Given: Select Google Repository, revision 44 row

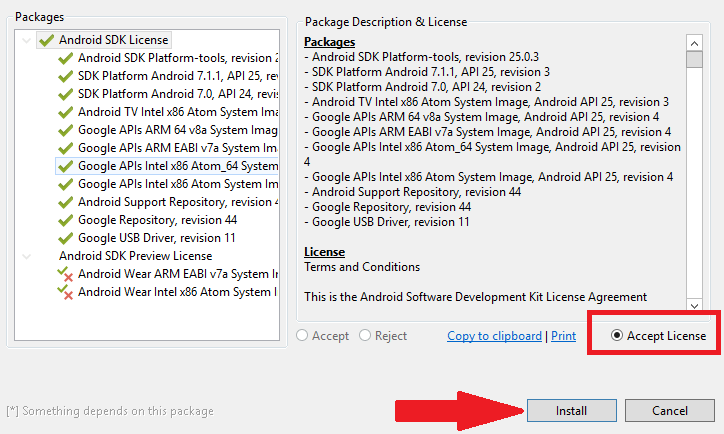Looking at the screenshot, I should click(157, 220).
